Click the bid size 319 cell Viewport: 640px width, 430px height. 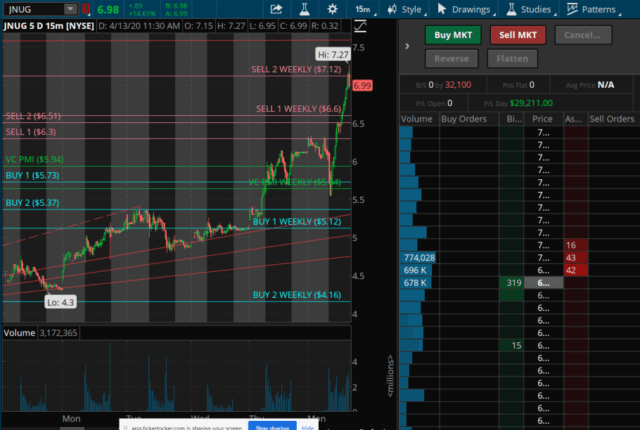click(x=511, y=283)
